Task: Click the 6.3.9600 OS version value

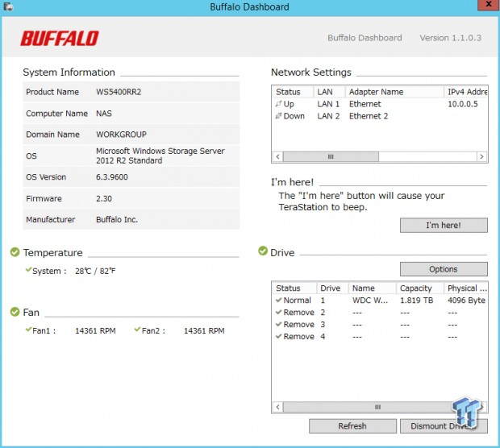Action: pos(112,177)
